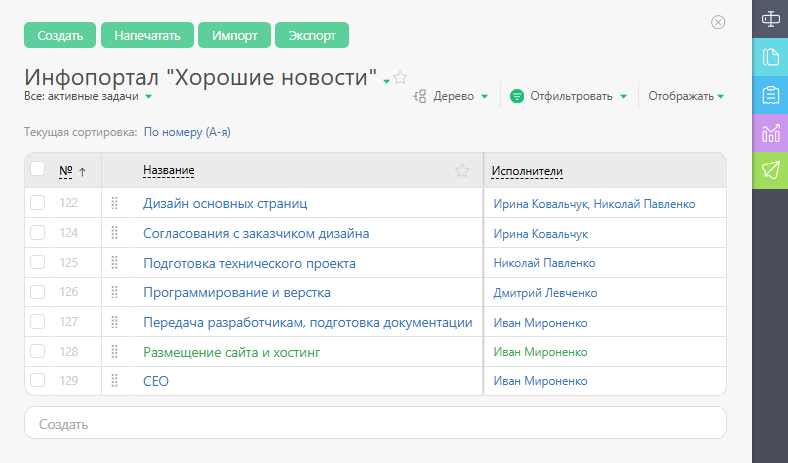Click drag handle of task 128
The image size is (788, 463).
pyautogui.click(x=115, y=351)
